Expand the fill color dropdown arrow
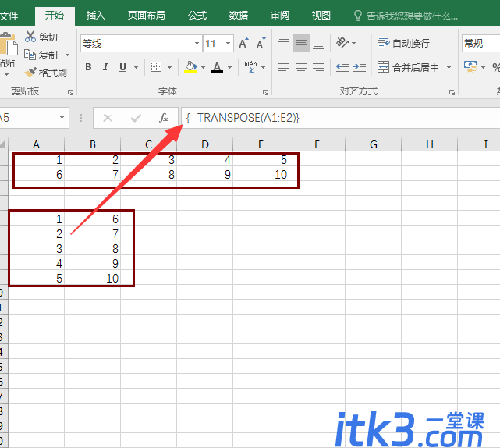The height and width of the screenshot is (448, 500). pyautogui.click(x=203, y=67)
